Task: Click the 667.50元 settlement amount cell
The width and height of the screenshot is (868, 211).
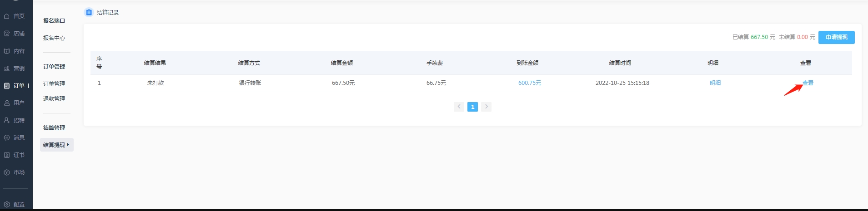Action: coord(343,83)
